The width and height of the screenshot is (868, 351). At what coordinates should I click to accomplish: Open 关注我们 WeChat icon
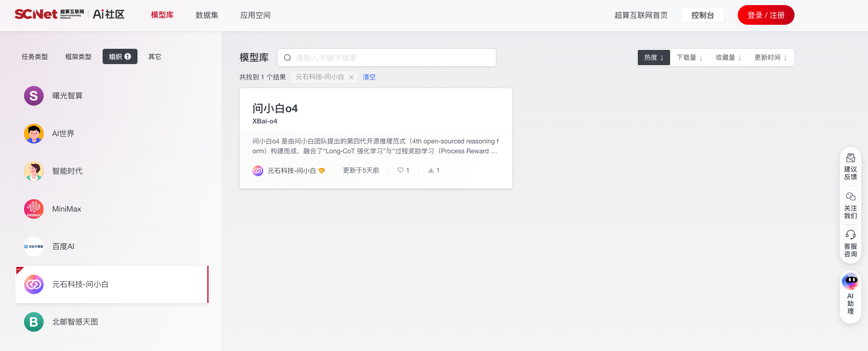pyautogui.click(x=851, y=197)
